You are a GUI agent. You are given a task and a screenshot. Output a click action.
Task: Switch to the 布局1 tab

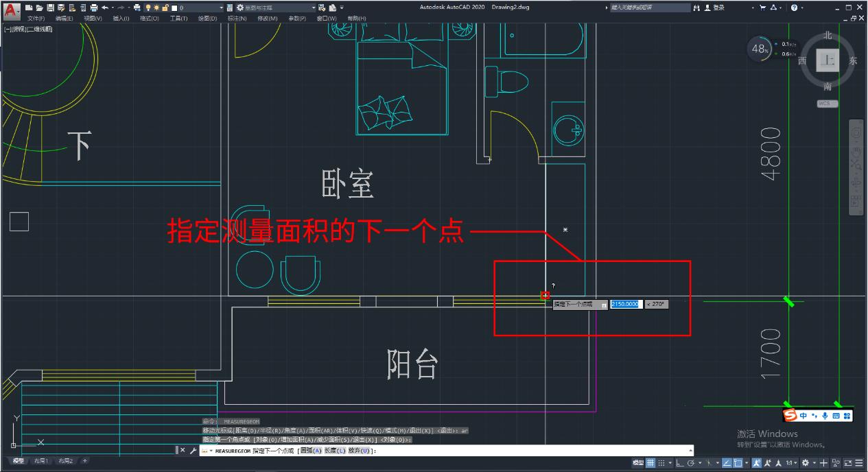[40, 461]
